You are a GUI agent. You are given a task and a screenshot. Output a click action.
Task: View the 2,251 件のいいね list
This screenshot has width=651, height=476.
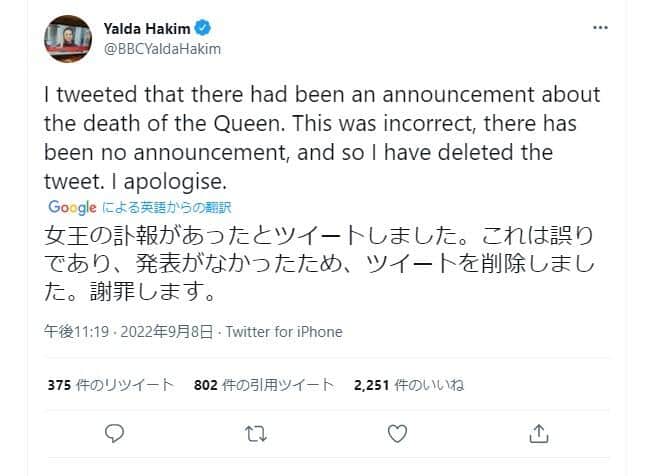(x=409, y=385)
